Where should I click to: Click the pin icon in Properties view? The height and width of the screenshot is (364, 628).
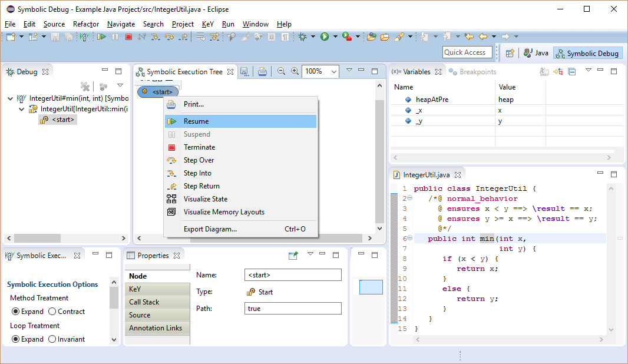pos(293,256)
